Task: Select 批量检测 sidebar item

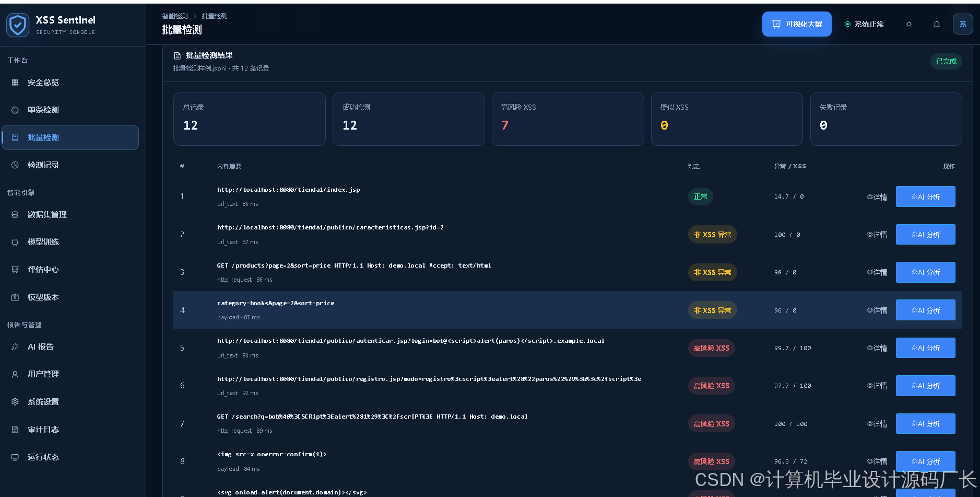Action: [x=70, y=137]
